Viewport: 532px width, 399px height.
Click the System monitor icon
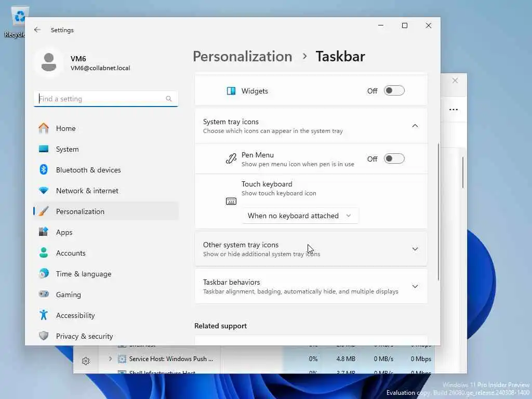pyautogui.click(x=44, y=149)
